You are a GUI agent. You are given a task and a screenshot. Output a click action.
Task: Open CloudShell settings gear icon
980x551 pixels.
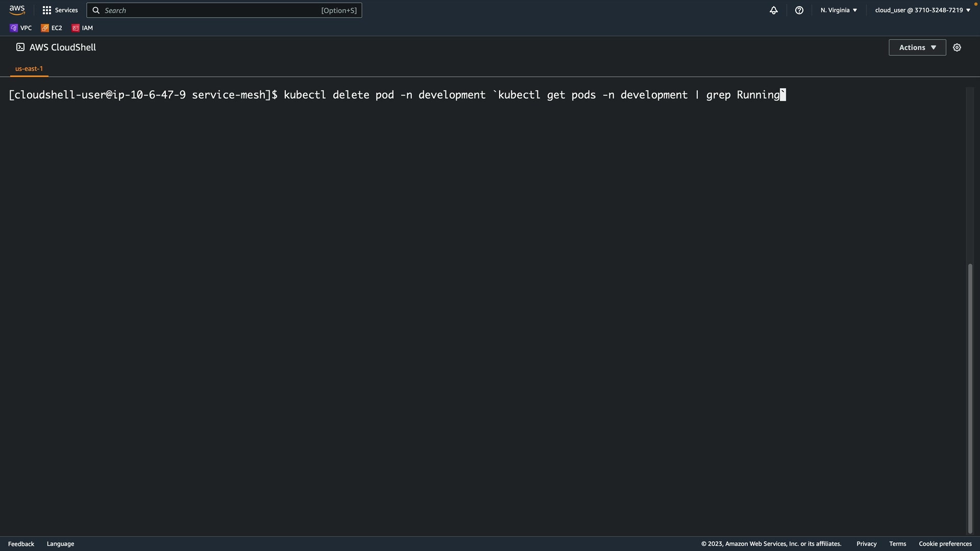pyautogui.click(x=957, y=47)
